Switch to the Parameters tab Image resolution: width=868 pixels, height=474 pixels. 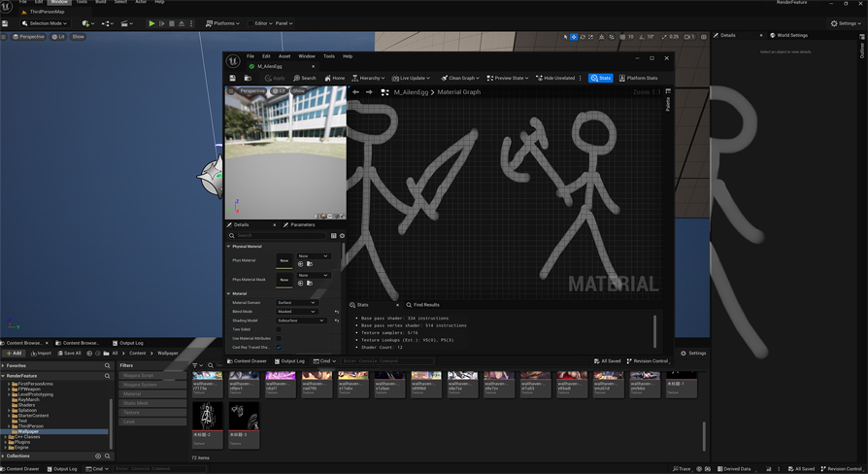click(300, 224)
